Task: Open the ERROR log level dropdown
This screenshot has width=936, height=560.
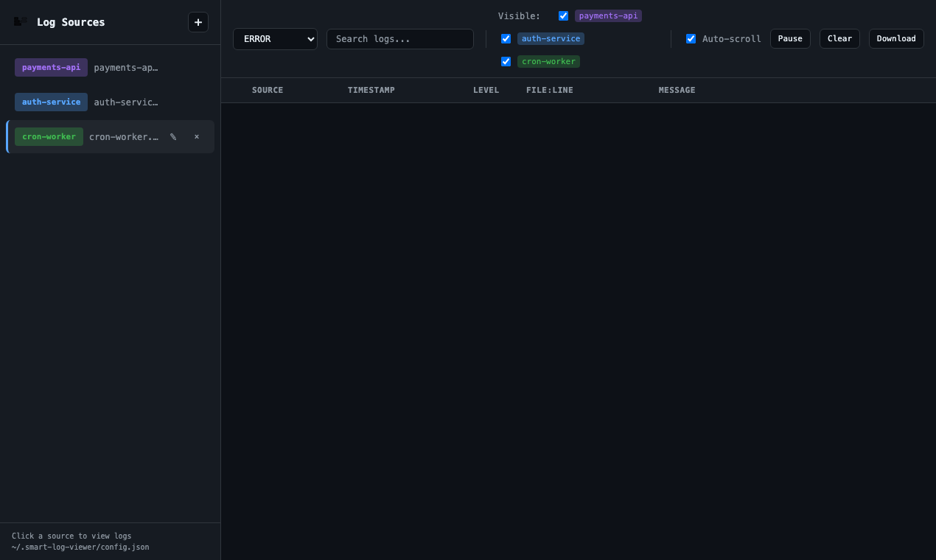Action: click(275, 38)
